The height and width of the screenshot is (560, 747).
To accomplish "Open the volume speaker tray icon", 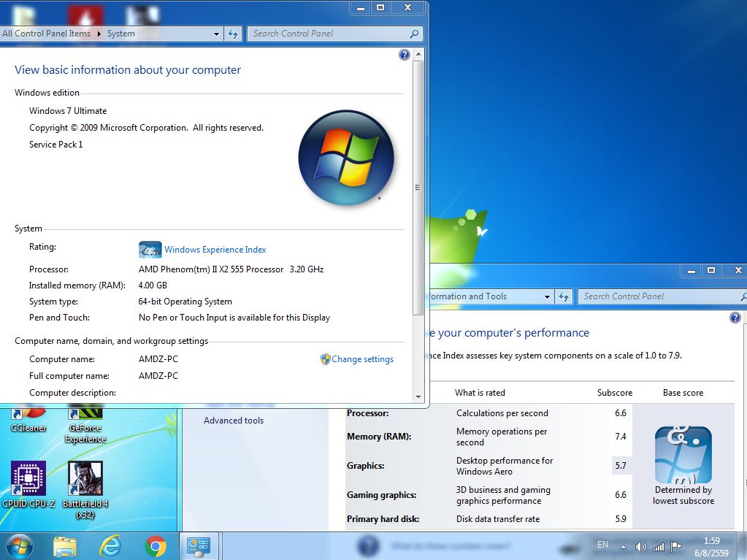I will click(640, 547).
